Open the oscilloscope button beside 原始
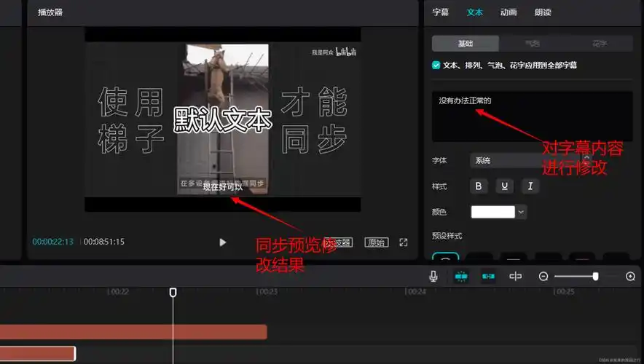644x364 pixels. pyautogui.click(x=340, y=242)
